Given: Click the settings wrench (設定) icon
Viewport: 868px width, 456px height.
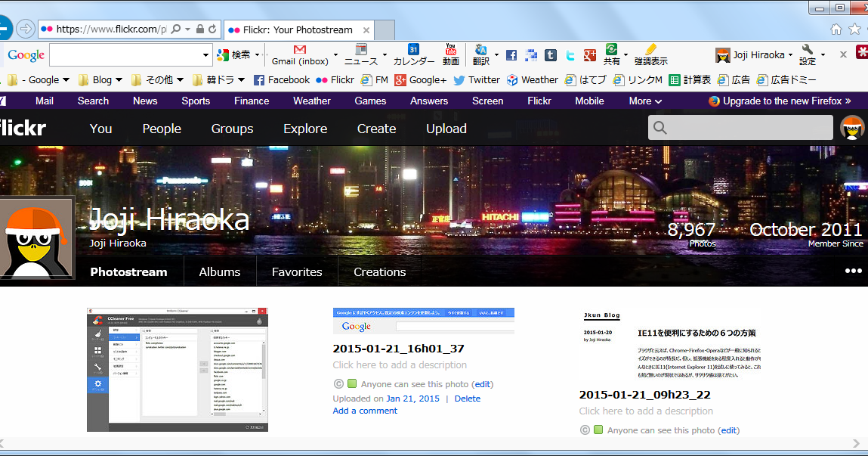Looking at the screenshot, I should click(x=807, y=55).
